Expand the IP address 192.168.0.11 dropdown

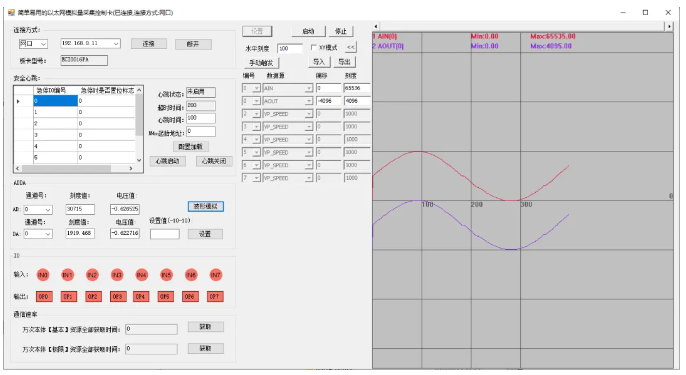coord(90,43)
